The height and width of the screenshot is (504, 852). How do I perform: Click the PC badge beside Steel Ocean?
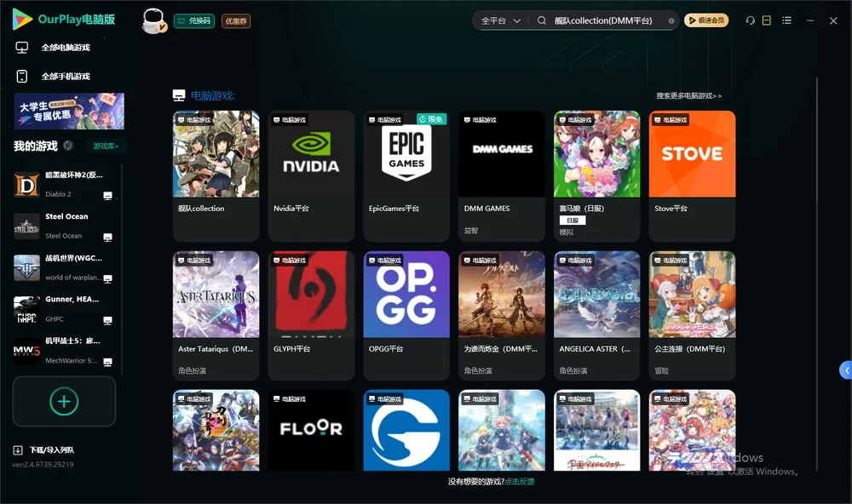107,238
